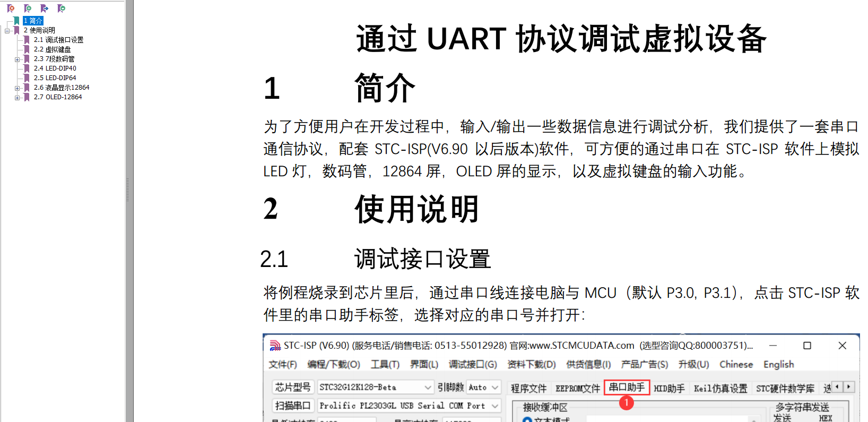Navigate to bookmark 2.6 液晶显示12864
This screenshot has width=868, height=422.
click(62, 88)
